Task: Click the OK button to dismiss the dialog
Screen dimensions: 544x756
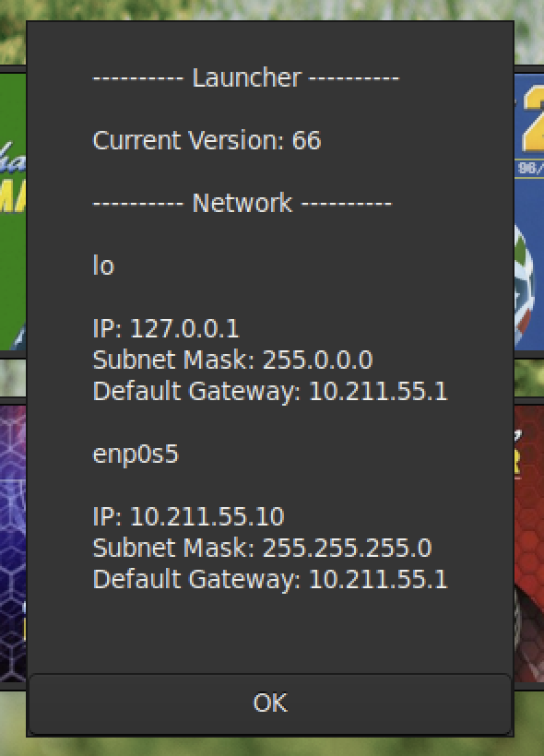Action: point(270,703)
